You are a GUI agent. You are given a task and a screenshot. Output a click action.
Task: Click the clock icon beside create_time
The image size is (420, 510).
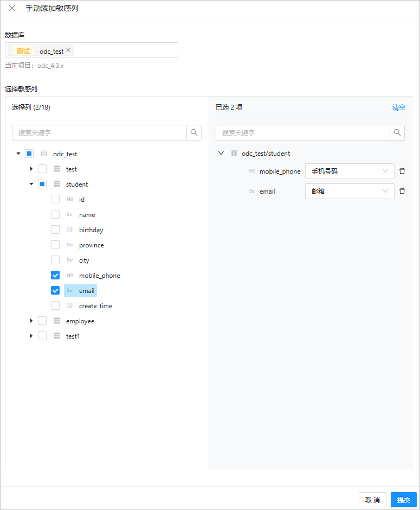[x=70, y=305]
